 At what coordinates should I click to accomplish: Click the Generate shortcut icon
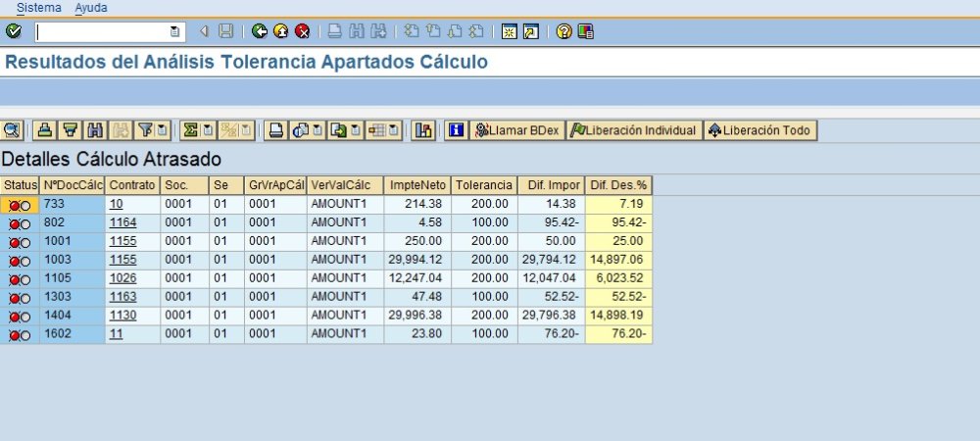point(531,31)
